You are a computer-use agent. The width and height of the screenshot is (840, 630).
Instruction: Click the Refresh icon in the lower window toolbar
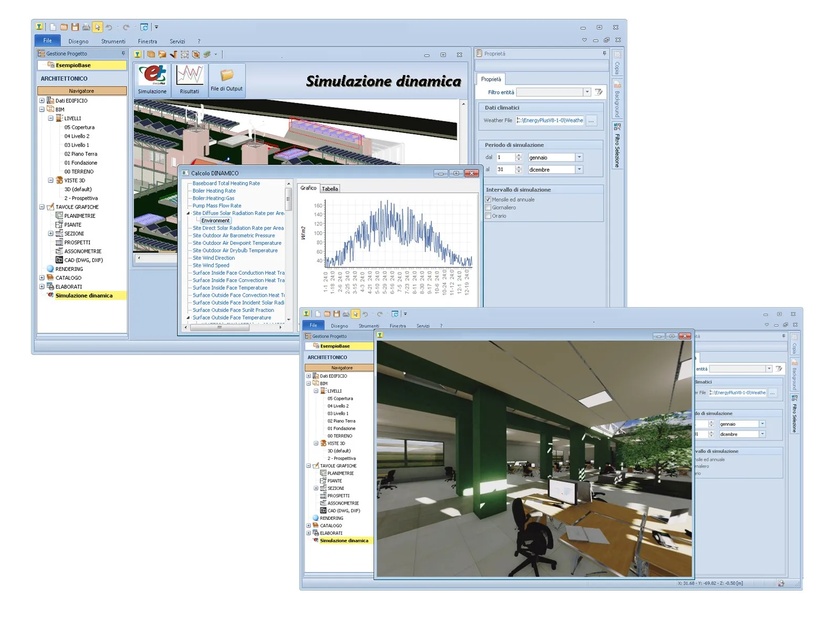click(395, 314)
